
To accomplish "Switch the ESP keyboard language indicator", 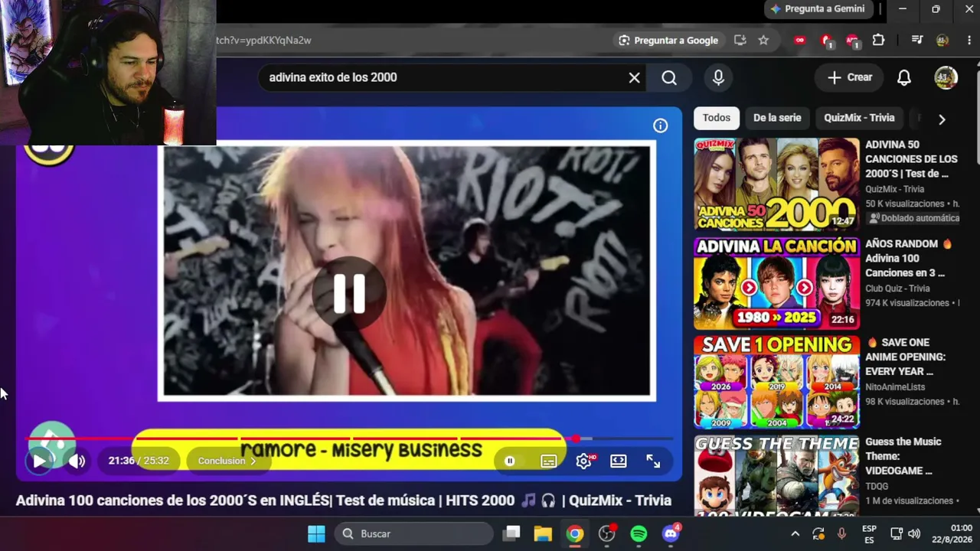I will tap(869, 533).
